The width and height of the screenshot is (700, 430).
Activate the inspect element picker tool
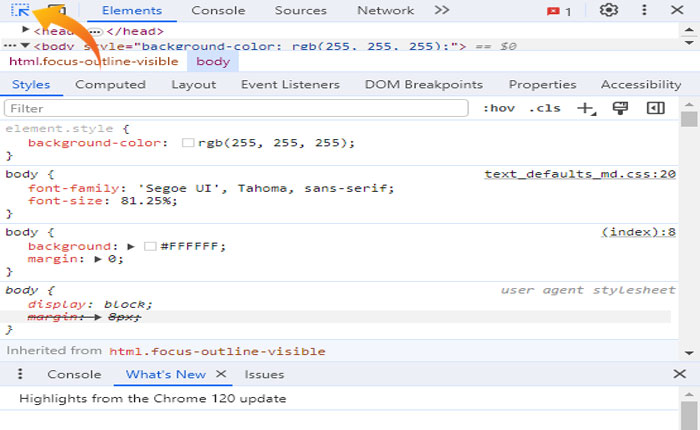tap(21, 11)
